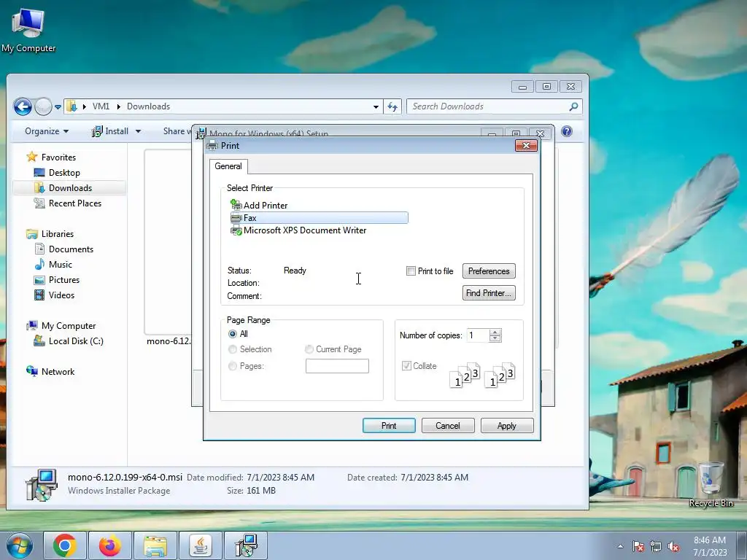Click the taskbar clock showing 8:46 AM
Image resolution: width=747 pixels, height=560 pixels.
pyautogui.click(x=710, y=546)
